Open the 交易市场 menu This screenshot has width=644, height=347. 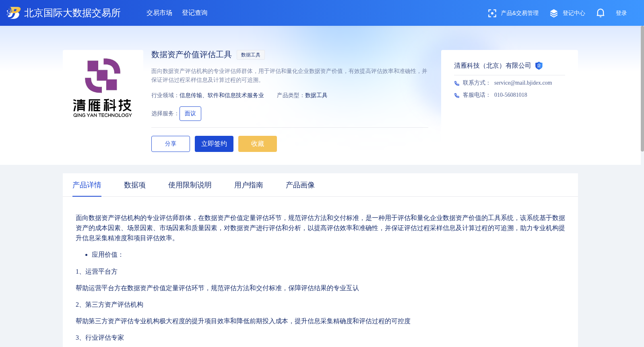click(159, 13)
